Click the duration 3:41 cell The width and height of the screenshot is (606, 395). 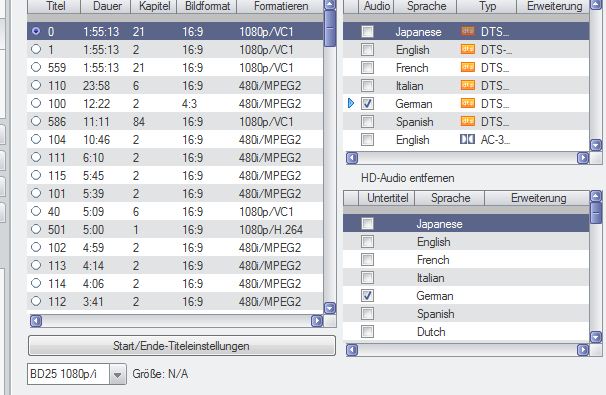93,301
